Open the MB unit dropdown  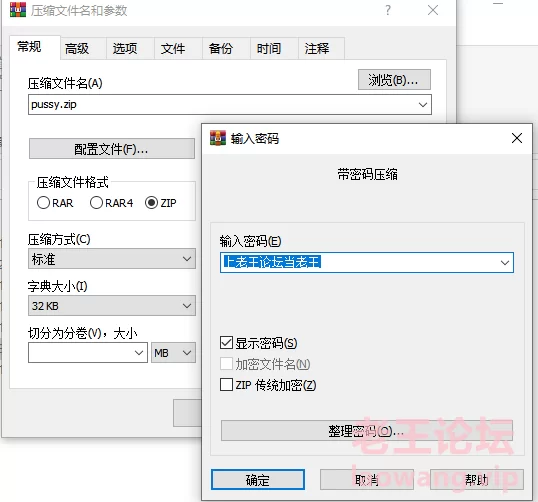174,352
